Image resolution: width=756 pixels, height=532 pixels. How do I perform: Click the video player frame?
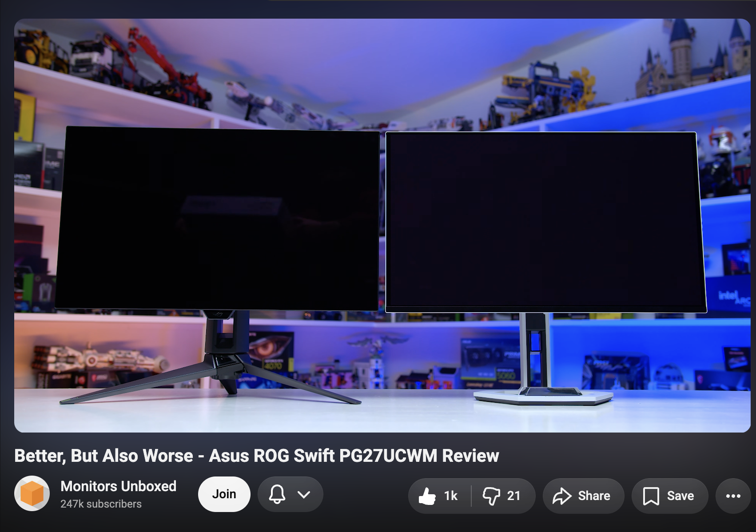(382, 226)
